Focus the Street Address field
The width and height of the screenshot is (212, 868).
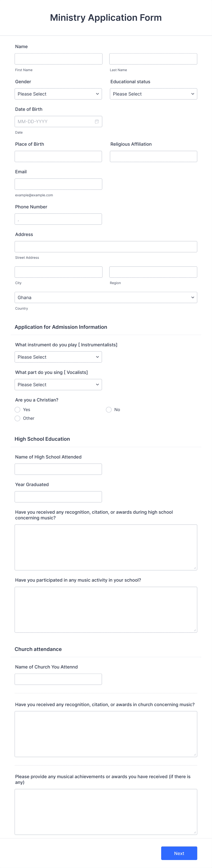(x=106, y=247)
